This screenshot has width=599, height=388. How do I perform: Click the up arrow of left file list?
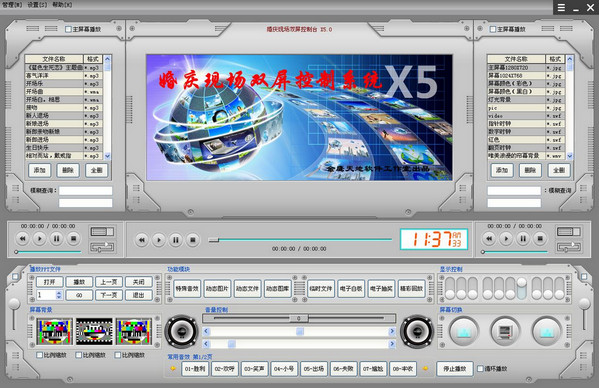pos(107,59)
